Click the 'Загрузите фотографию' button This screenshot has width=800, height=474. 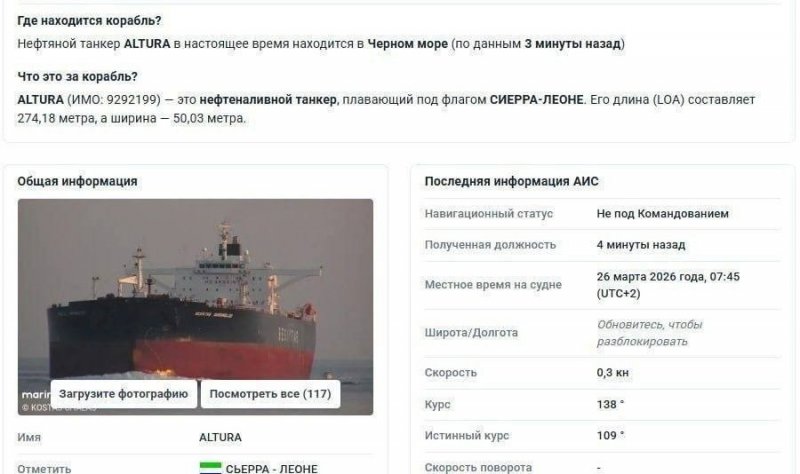click(123, 394)
